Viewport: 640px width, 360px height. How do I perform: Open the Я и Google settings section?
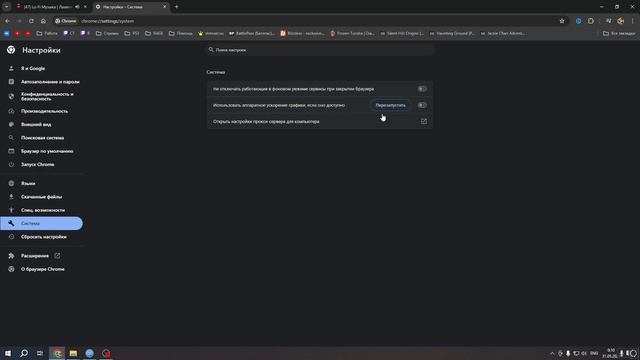[x=33, y=69]
